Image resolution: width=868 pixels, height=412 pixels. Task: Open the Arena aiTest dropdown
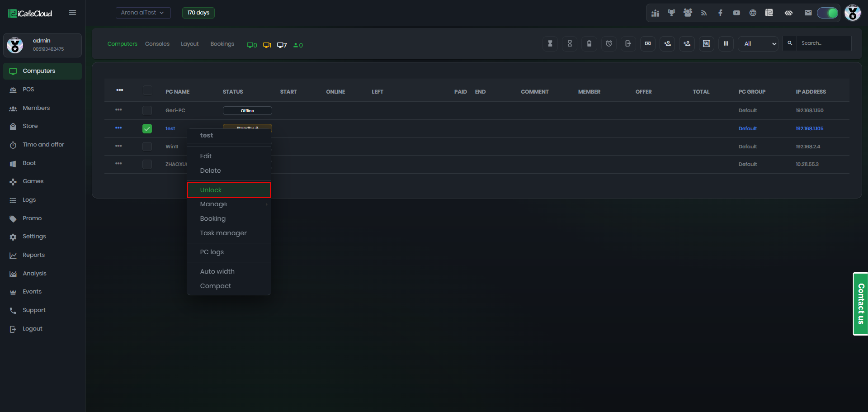[143, 13]
